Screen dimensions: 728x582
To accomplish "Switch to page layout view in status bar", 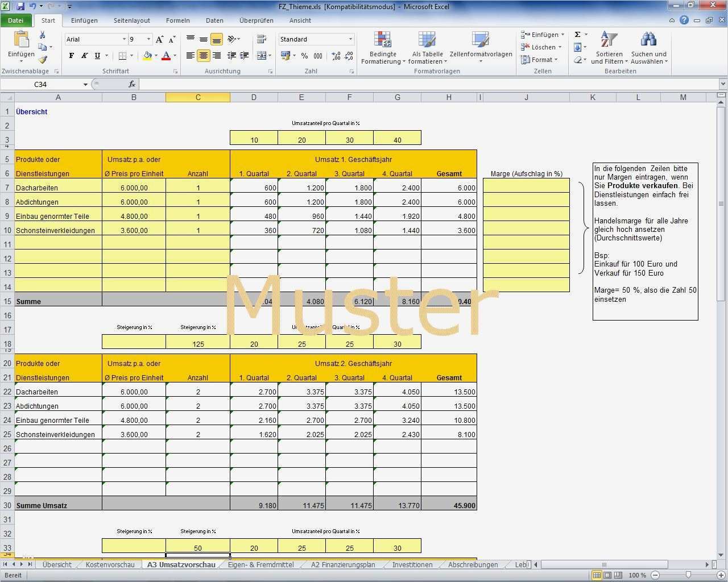I will pos(607,575).
